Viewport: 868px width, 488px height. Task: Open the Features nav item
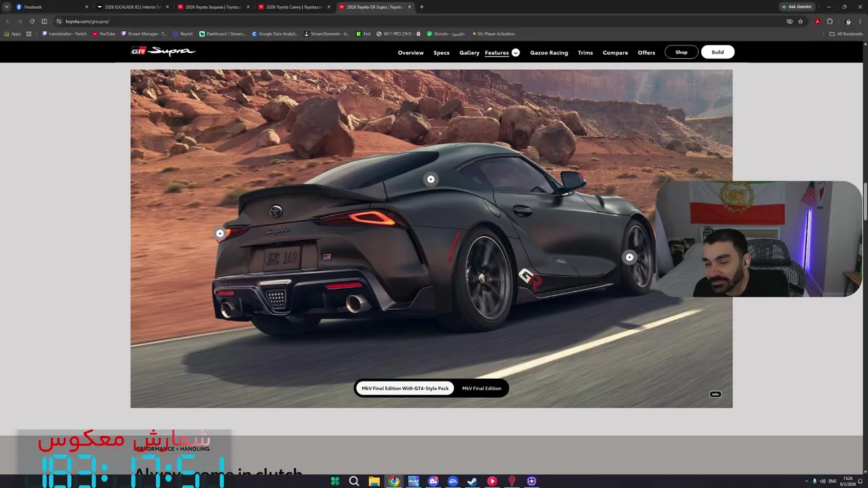tap(496, 52)
